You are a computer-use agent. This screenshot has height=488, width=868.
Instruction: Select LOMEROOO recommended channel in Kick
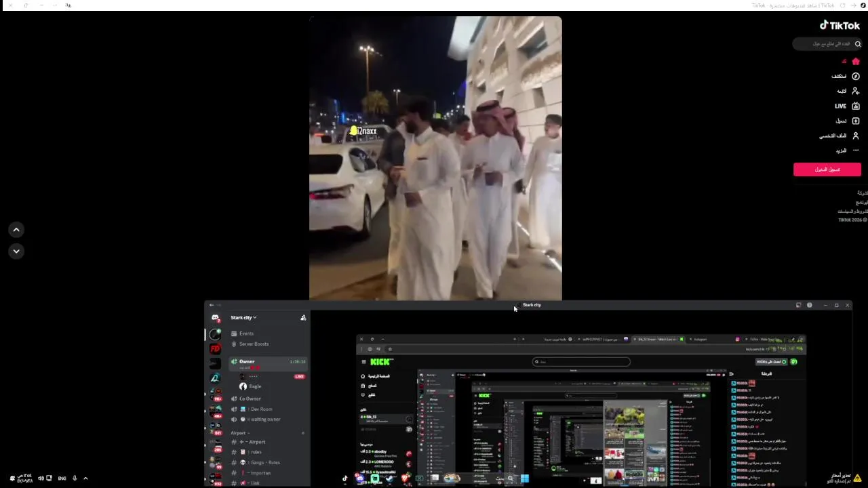[385, 462]
